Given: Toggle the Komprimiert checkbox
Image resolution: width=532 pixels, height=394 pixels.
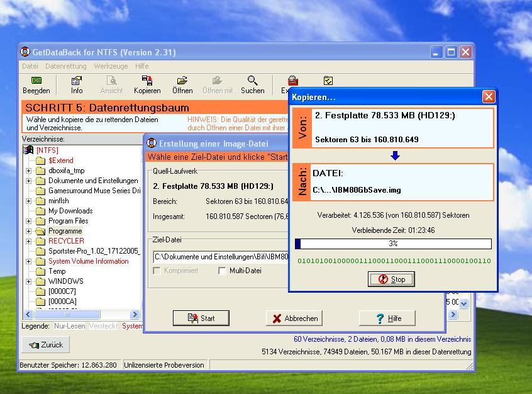Looking at the screenshot, I should click(x=157, y=271).
